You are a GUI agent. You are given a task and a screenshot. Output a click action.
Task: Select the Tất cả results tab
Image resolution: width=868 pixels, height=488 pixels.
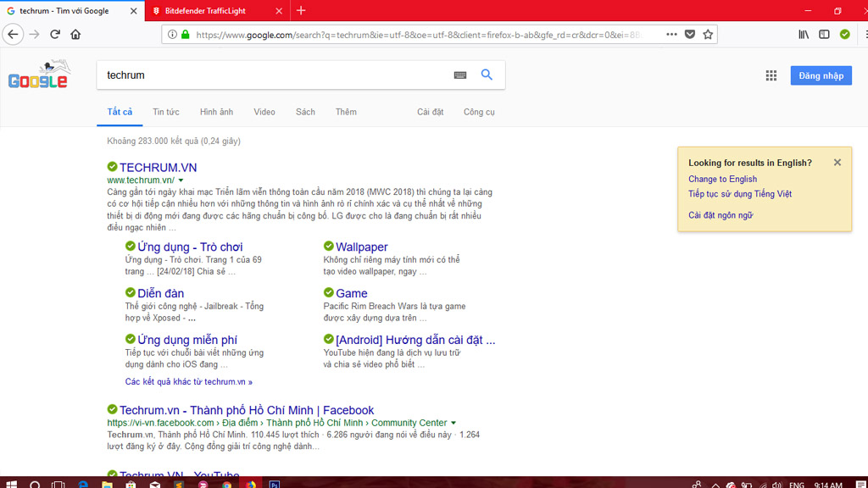tap(120, 112)
